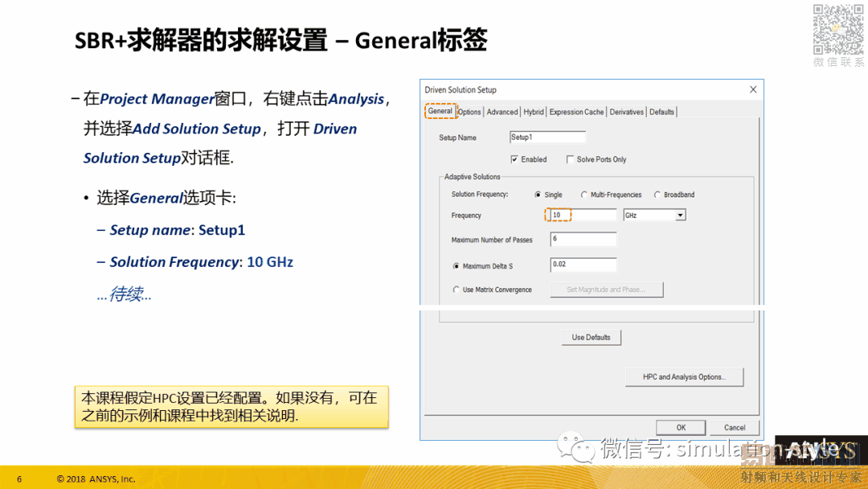Click the Cancel button
868x489 pixels.
(x=735, y=428)
